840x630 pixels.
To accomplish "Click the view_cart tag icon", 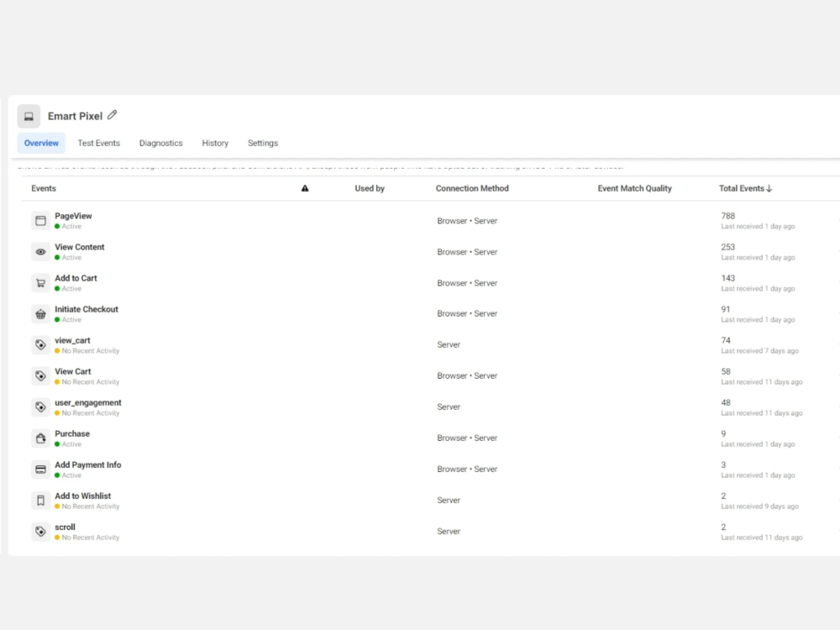I will tap(40, 345).
